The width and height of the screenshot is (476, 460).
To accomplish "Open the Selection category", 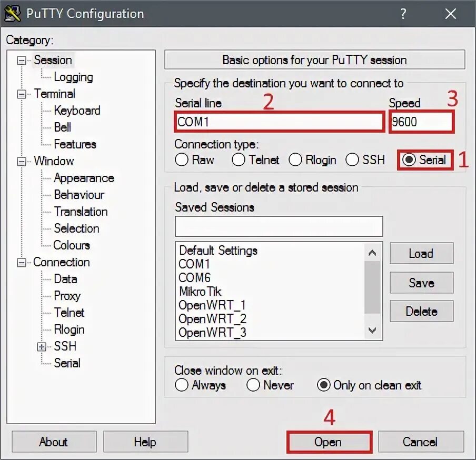I will (76, 228).
